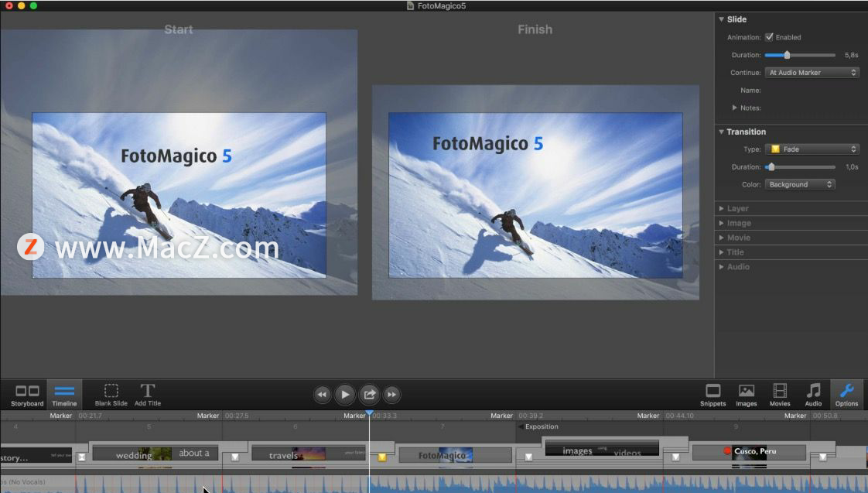Toggle the Animation Enabled checkbox
The width and height of the screenshot is (868, 493).
(770, 37)
